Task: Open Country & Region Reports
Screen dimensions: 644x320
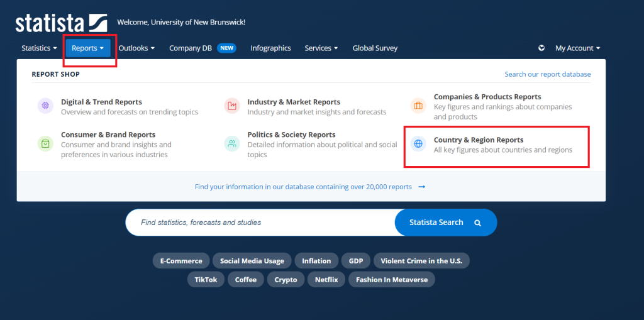Action: point(479,140)
